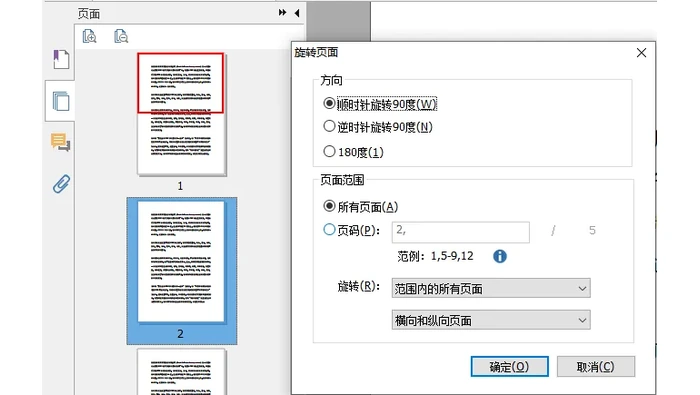
Task: Click the 旋转页面 dialog title
Action: [316, 53]
